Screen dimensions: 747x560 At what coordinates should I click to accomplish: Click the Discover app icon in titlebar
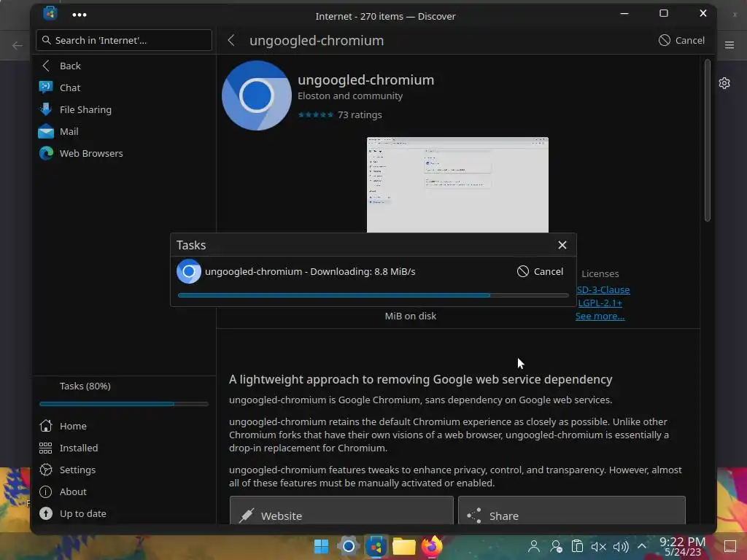click(50, 13)
